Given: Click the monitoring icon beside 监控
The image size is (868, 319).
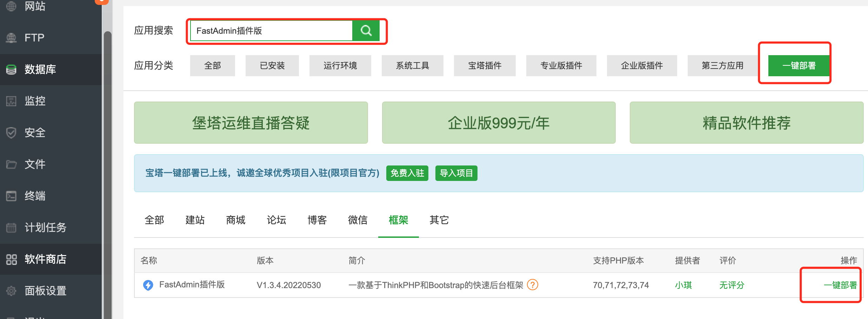Looking at the screenshot, I should (x=11, y=101).
